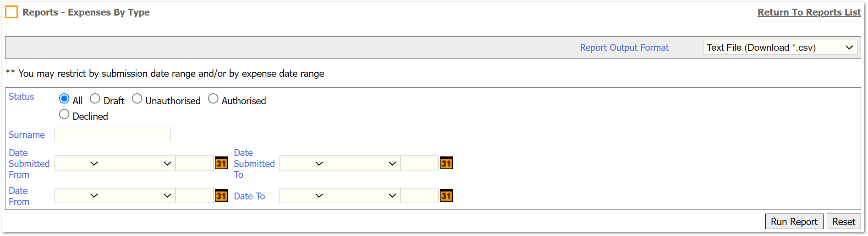The width and height of the screenshot is (868, 236).
Task: Choose the Unauthorised status radio button
Action: point(137,99)
